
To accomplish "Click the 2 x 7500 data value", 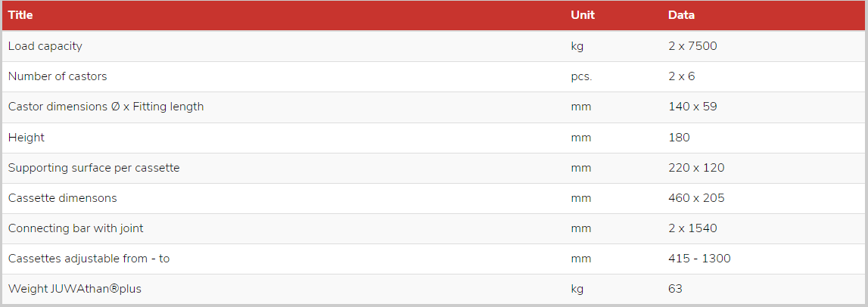I will (x=692, y=46).
